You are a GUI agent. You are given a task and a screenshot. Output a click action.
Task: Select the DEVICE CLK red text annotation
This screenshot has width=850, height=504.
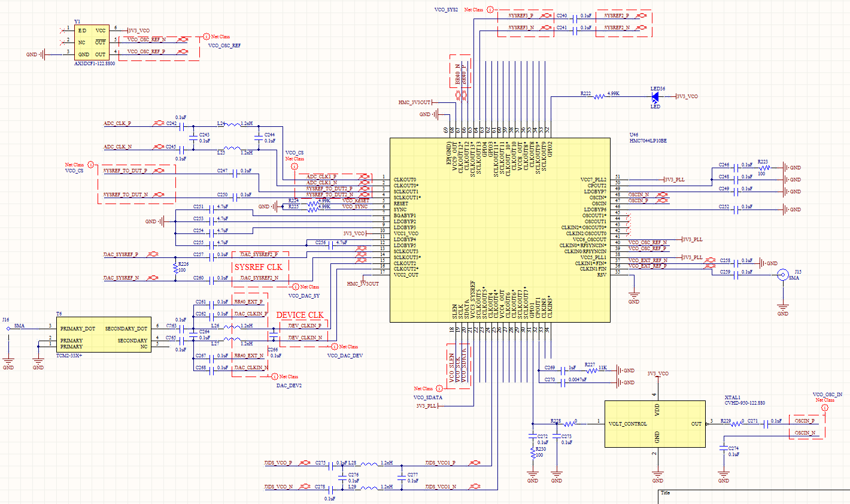click(299, 315)
